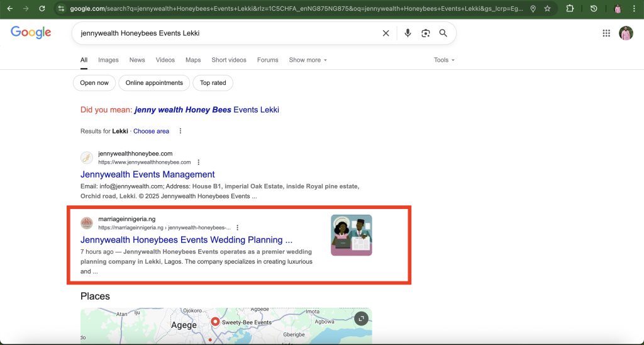Viewport: 644px width, 345px height.
Task: Toggle the Top rated filter chip
Action: [213, 82]
